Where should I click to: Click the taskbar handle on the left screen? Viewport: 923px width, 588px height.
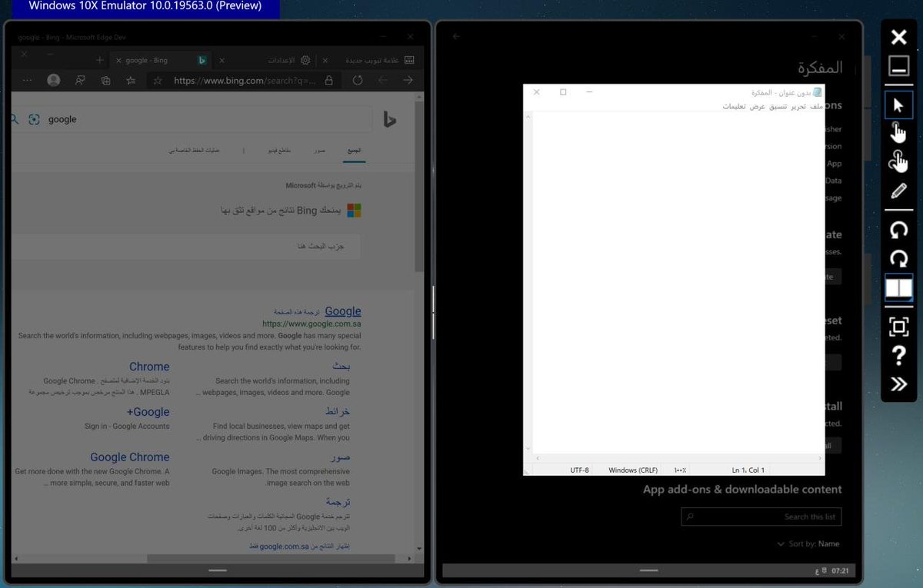point(218,570)
